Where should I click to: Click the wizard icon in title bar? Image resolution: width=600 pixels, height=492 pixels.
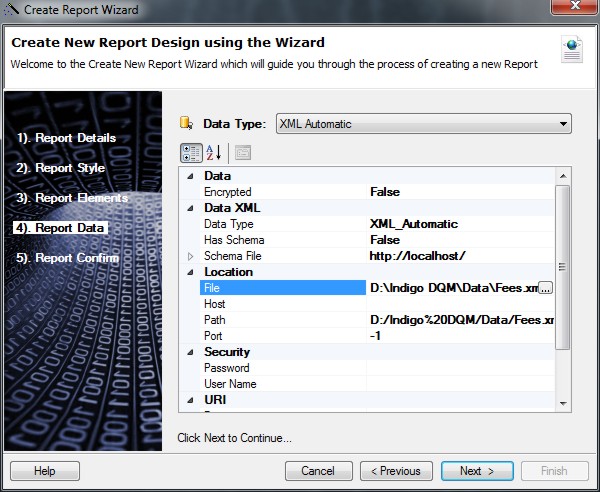(x=11, y=10)
